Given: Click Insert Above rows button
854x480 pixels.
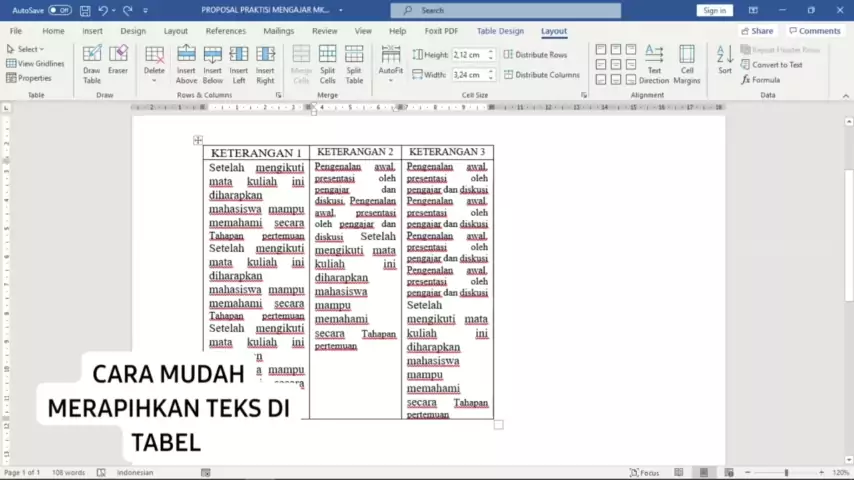Looking at the screenshot, I should pos(186,62).
